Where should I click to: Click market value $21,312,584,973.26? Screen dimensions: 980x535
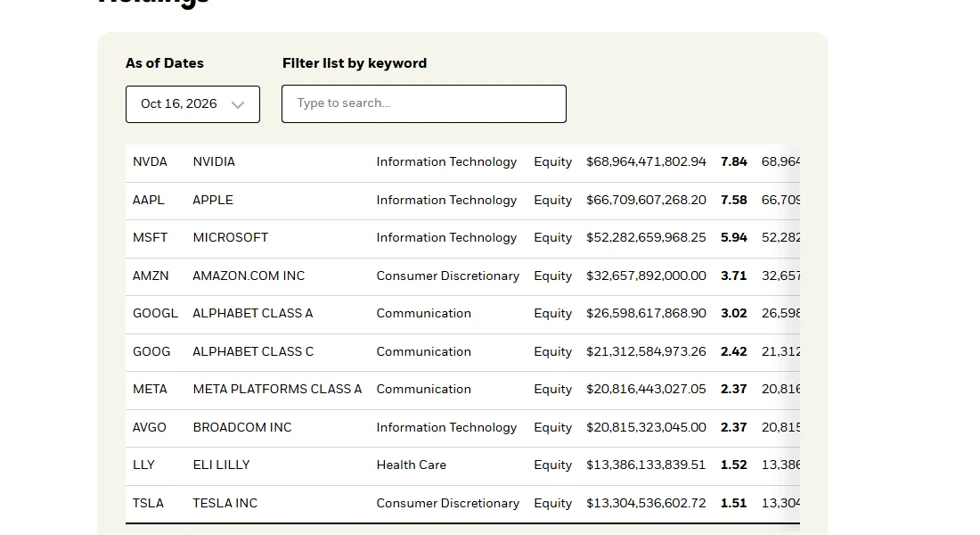click(646, 351)
